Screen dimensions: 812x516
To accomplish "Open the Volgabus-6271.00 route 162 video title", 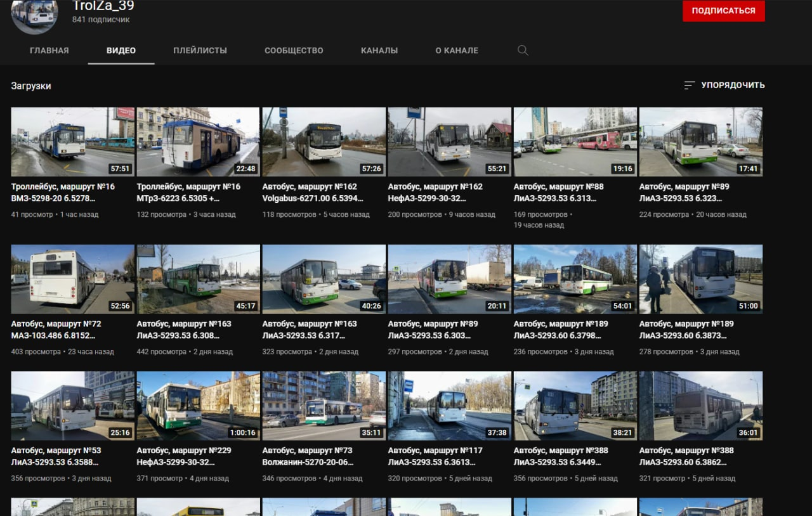I will tap(310, 193).
